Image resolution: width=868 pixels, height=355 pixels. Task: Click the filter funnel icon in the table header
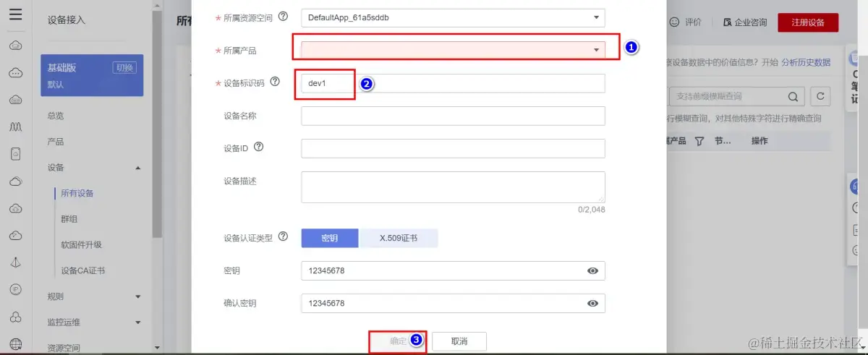(x=699, y=141)
